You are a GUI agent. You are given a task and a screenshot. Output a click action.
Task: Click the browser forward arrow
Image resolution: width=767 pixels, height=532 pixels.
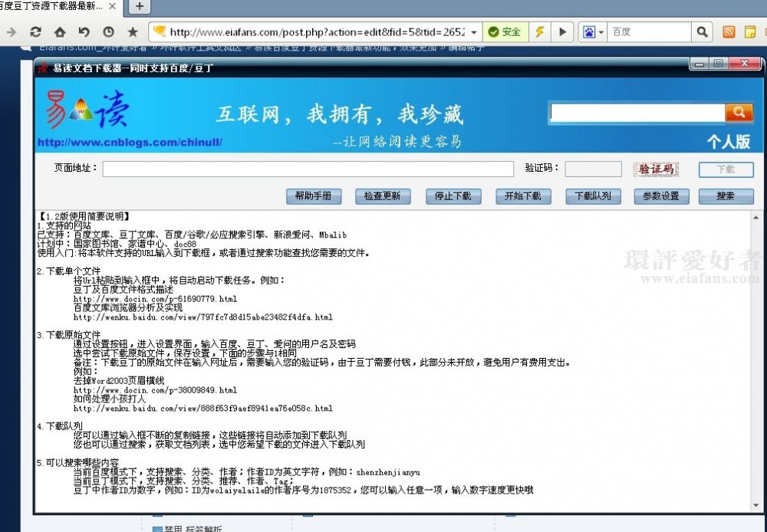(11, 32)
